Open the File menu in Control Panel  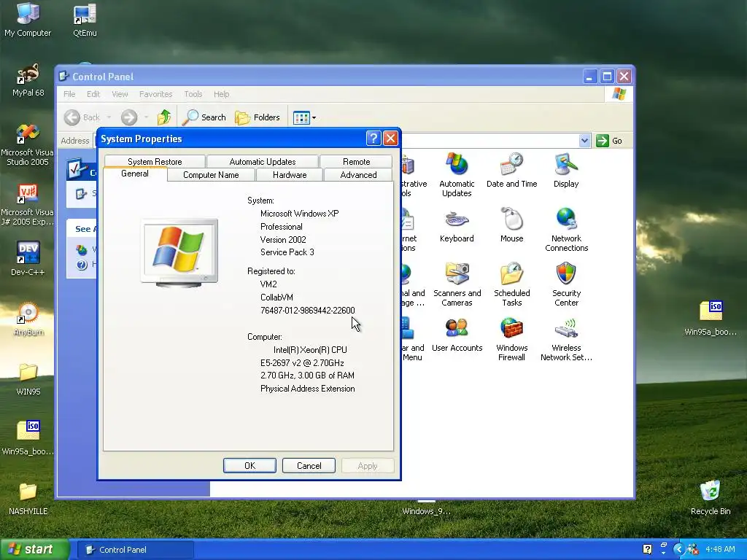pos(69,94)
